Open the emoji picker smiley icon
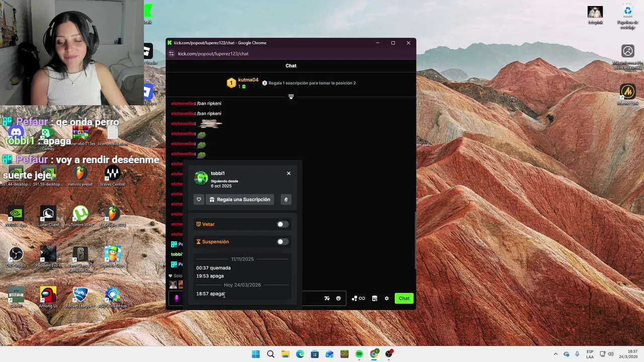This screenshot has width=644, height=362. point(338,298)
